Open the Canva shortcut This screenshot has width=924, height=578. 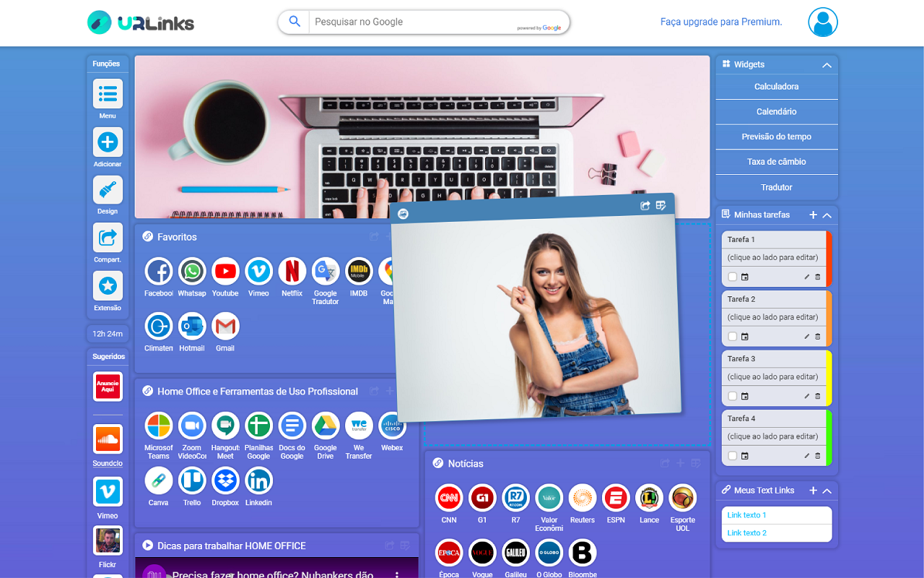pos(159,481)
